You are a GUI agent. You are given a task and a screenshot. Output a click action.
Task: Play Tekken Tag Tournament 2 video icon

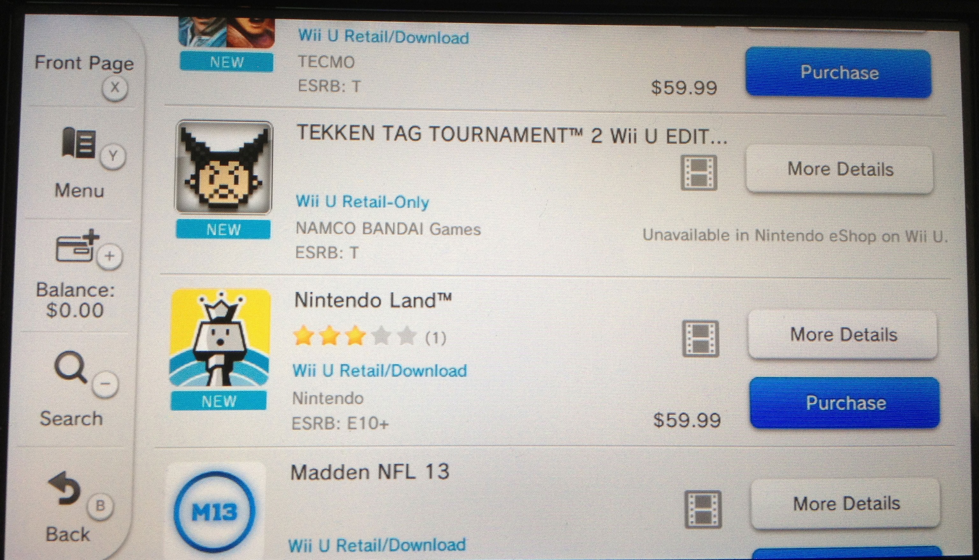point(699,173)
